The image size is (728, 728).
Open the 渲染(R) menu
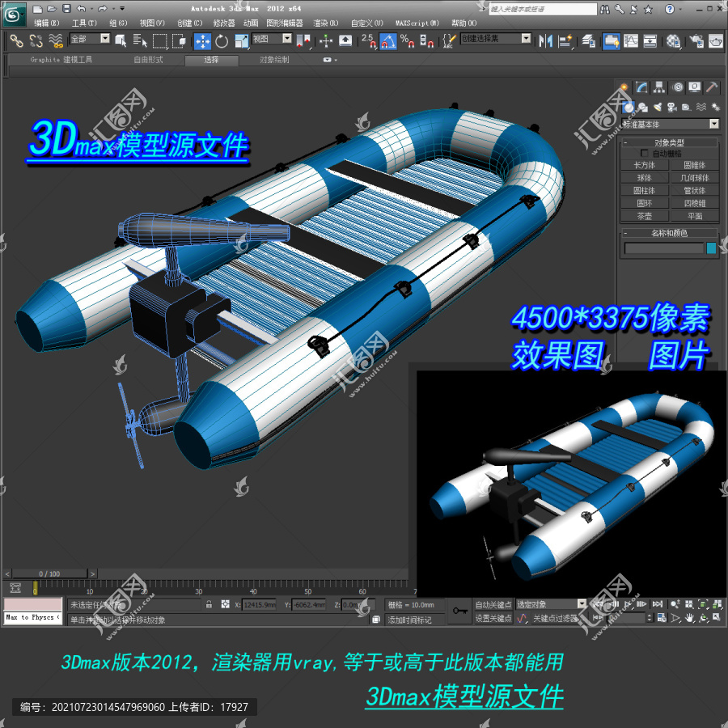pos(326,23)
